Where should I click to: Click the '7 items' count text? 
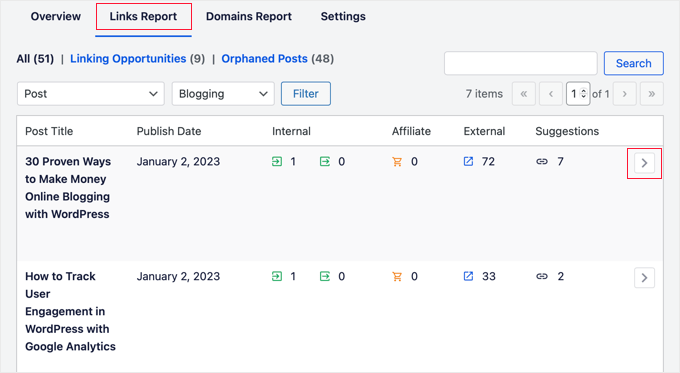[x=484, y=94]
